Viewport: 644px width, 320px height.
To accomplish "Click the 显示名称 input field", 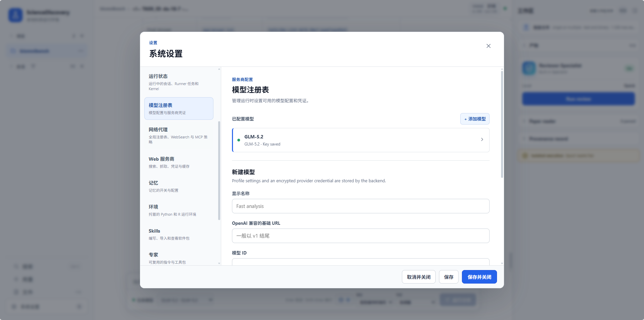I will (361, 206).
